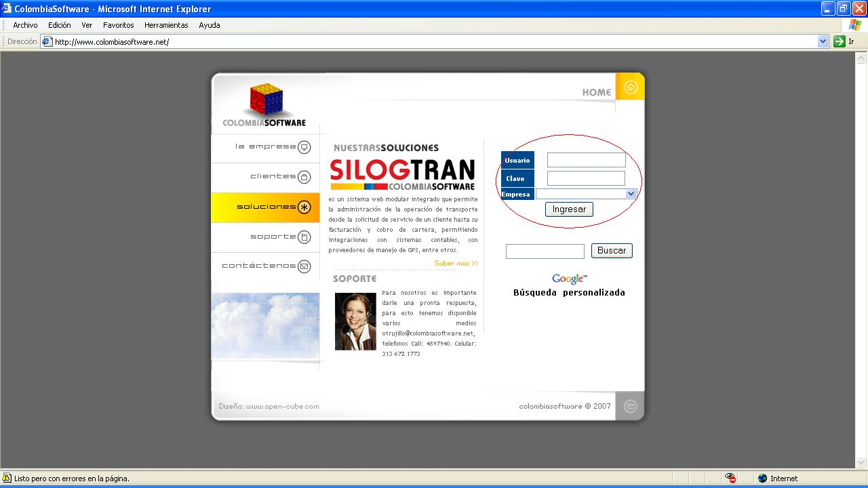Open the Favoritos menu

[119, 25]
